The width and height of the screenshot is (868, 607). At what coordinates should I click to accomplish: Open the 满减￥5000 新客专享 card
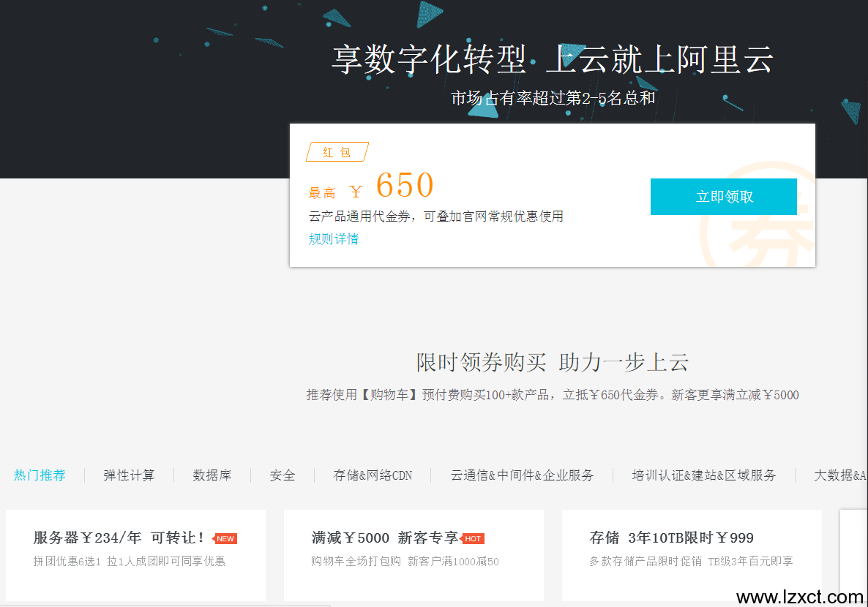(414, 555)
